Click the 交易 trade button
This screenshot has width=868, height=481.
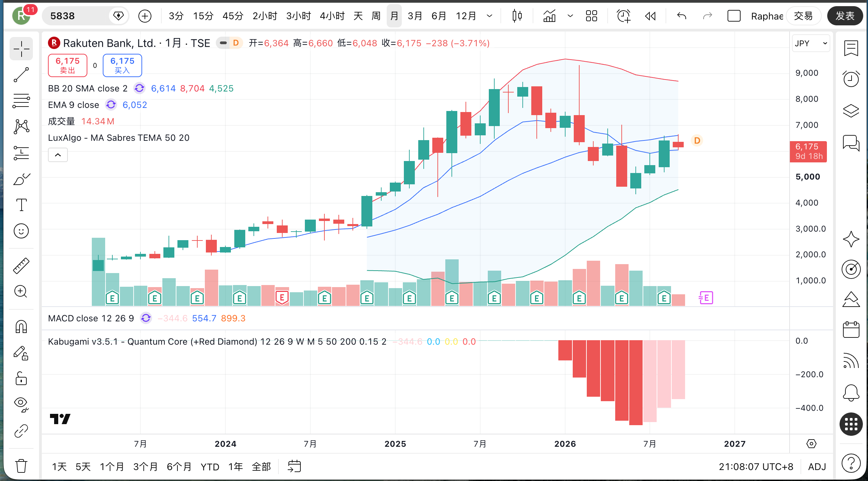click(x=803, y=16)
